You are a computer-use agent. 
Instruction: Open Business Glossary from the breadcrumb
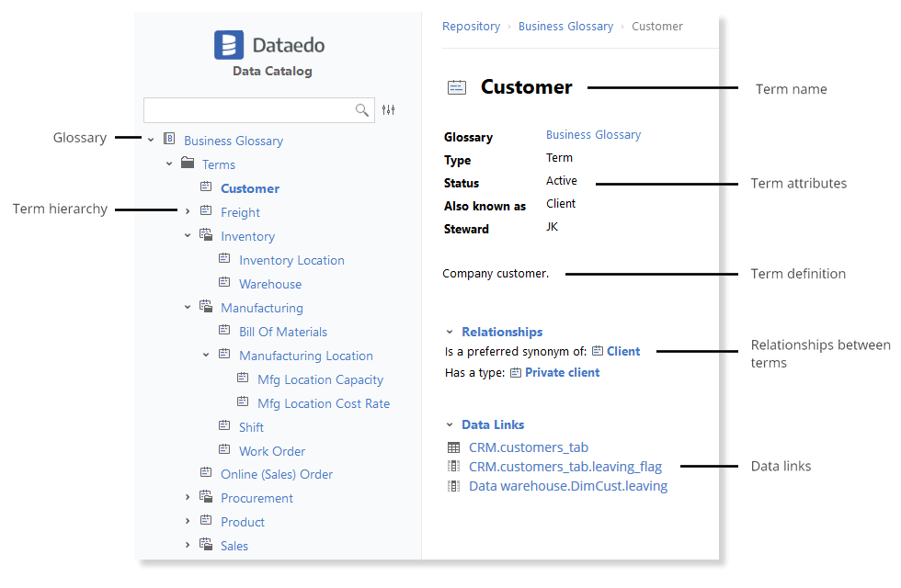[x=565, y=27]
